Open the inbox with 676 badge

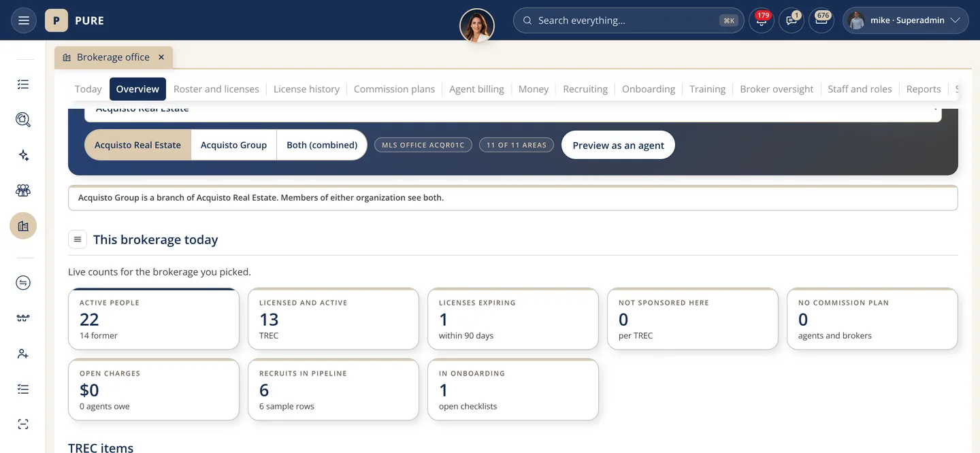821,20
